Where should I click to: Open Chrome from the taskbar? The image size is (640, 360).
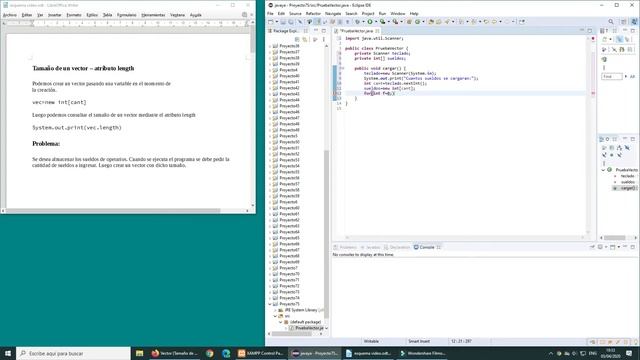coord(210,353)
